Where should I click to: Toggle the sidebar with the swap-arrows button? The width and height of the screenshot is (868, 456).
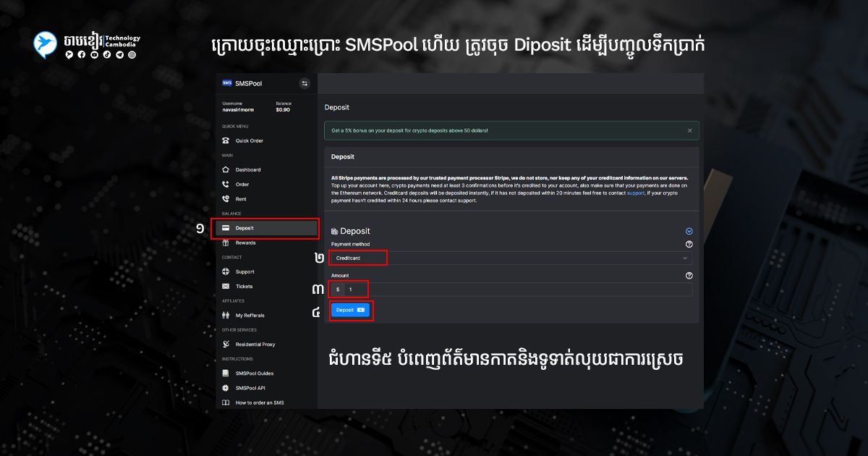click(305, 83)
